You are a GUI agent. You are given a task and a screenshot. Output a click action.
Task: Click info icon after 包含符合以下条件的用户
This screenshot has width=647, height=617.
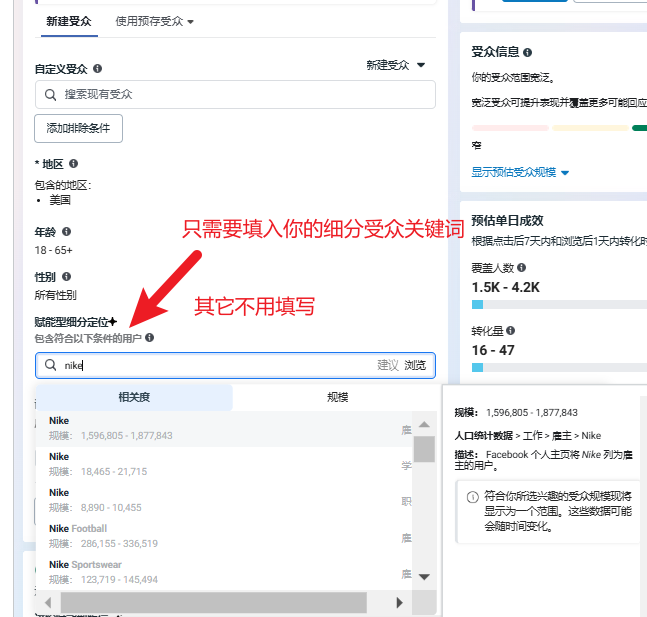(x=149, y=338)
